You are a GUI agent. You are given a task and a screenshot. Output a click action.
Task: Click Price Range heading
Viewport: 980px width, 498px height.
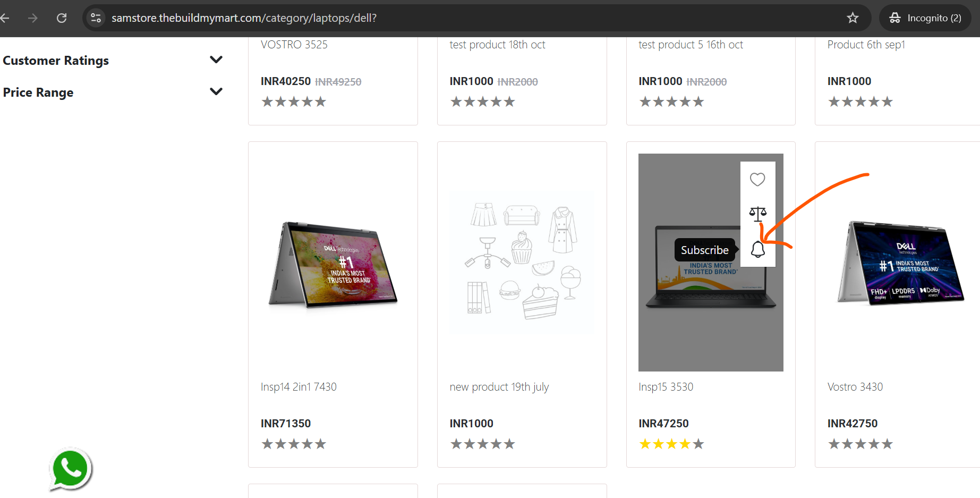(x=38, y=92)
